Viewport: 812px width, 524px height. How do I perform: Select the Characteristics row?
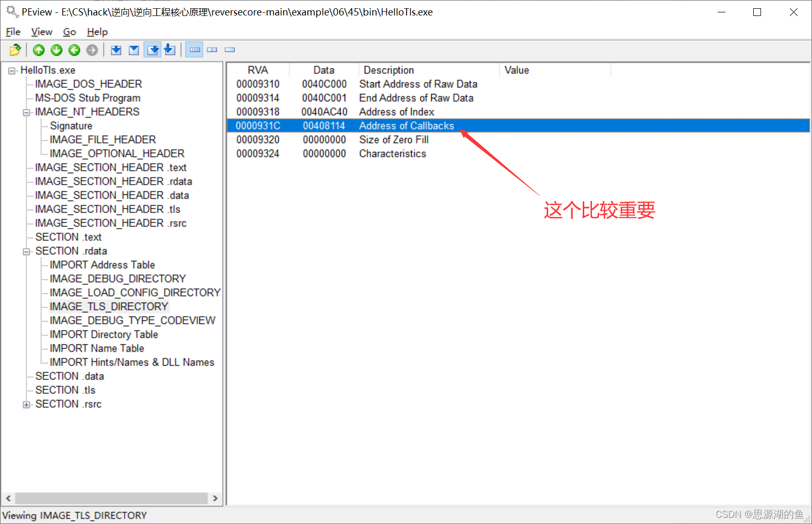tap(518, 154)
